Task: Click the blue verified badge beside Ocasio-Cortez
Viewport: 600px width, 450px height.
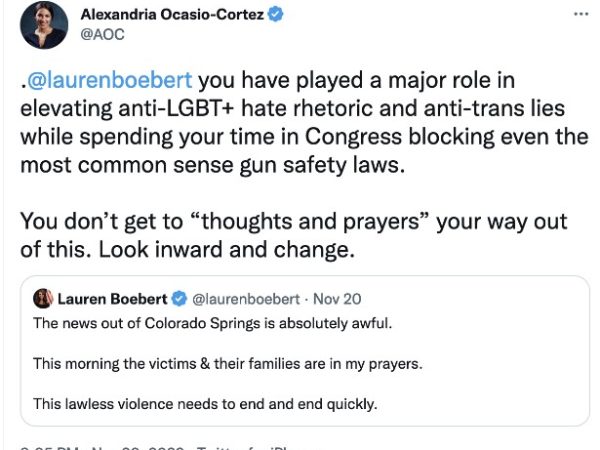Action: point(275,15)
